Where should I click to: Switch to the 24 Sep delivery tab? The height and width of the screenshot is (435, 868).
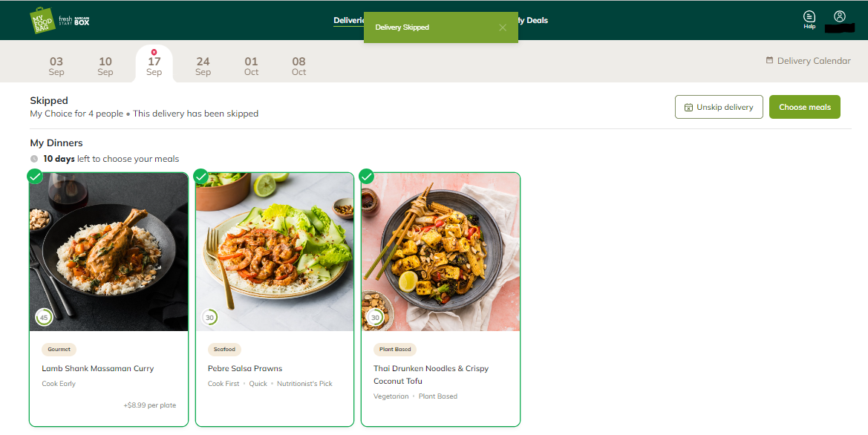tap(203, 66)
